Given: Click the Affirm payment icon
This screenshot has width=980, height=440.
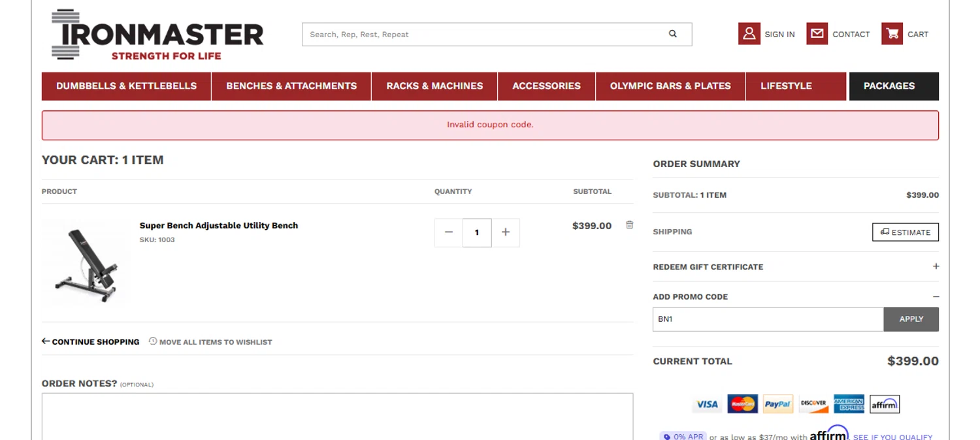Looking at the screenshot, I should (x=885, y=404).
